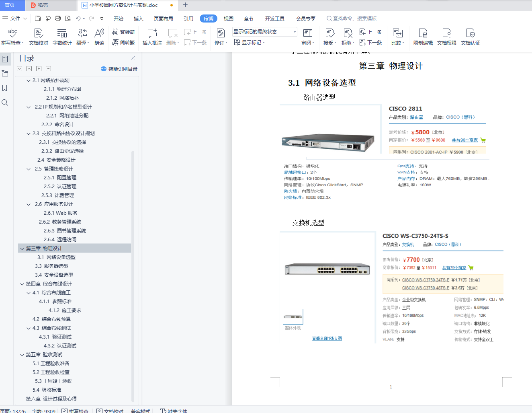The width and height of the screenshot is (532, 413).
Task: Convert text with 简转繁
Action: click(x=123, y=42)
